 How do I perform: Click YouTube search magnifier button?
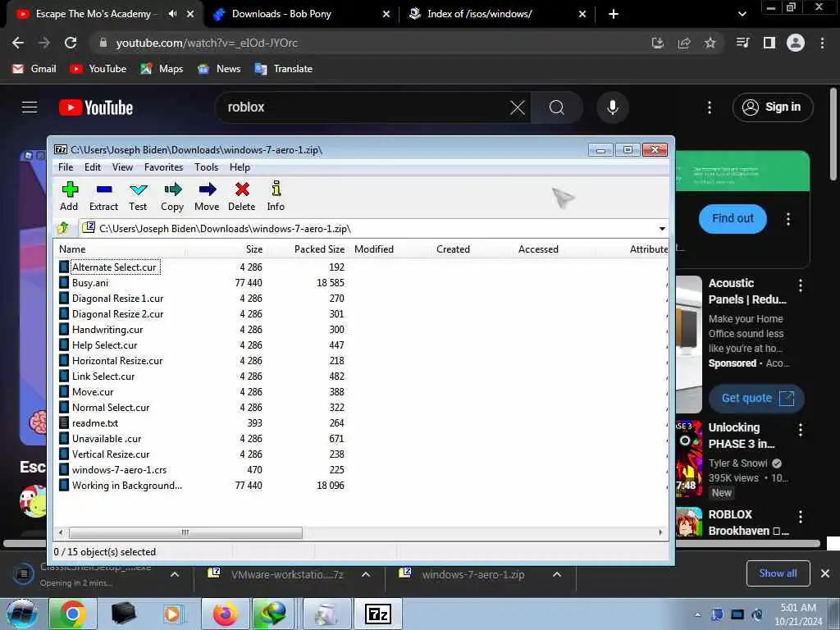tap(557, 107)
